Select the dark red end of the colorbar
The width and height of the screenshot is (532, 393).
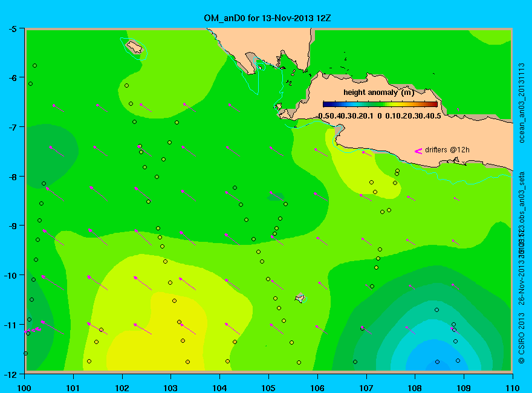click(x=435, y=104)
